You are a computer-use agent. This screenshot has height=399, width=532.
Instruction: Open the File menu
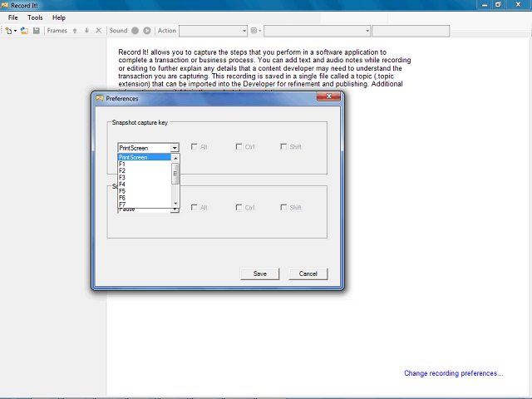pos(13,17)
